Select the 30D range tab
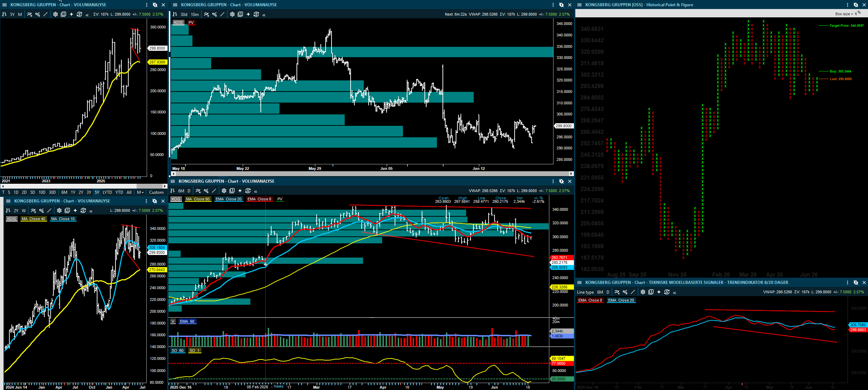This screenshot has width=868, height=390. (x=52, y=192)
